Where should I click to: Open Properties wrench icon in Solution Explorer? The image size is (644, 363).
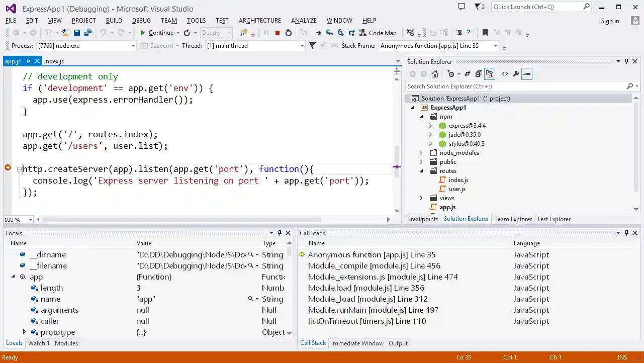click(x=516, y=74)
